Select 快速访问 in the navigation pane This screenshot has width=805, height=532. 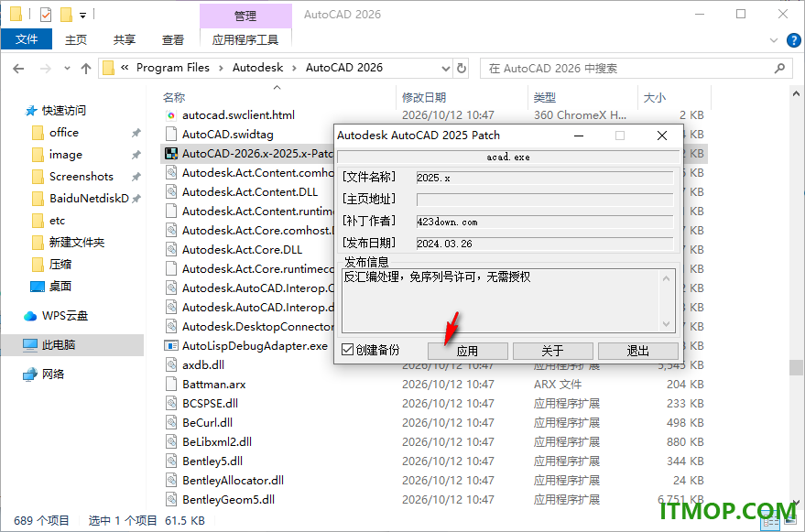tap(64, 111)
